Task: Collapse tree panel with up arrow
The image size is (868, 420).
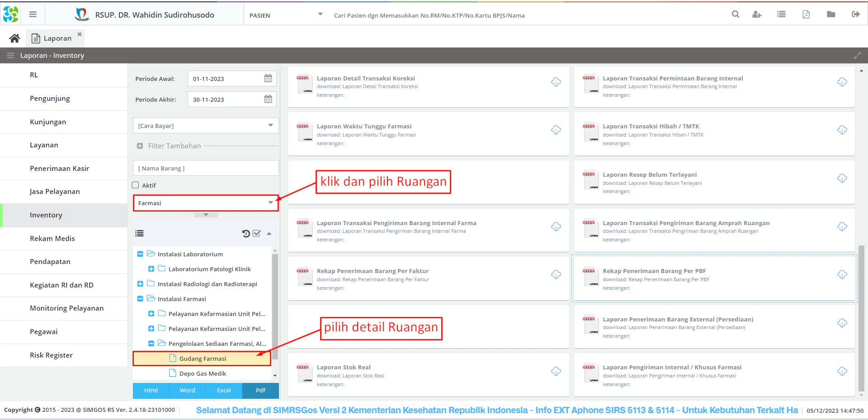Action: pyautogui.click(x=269, y=234)
